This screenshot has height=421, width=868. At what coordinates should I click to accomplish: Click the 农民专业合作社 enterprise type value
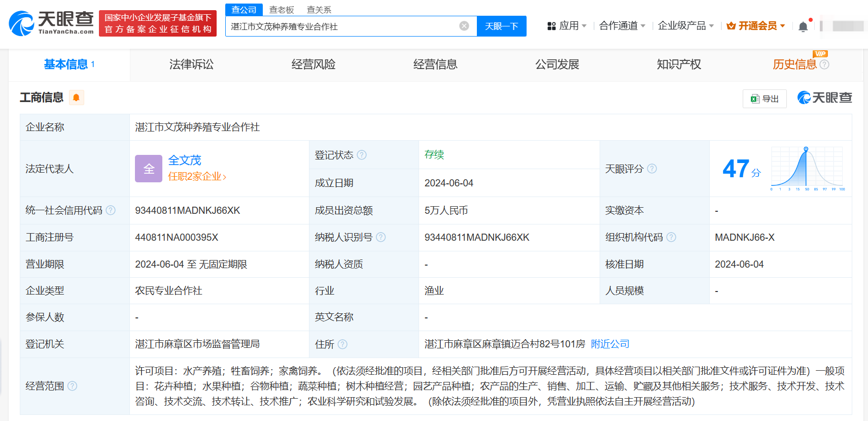pyautogui.click(x=168, y=290)
